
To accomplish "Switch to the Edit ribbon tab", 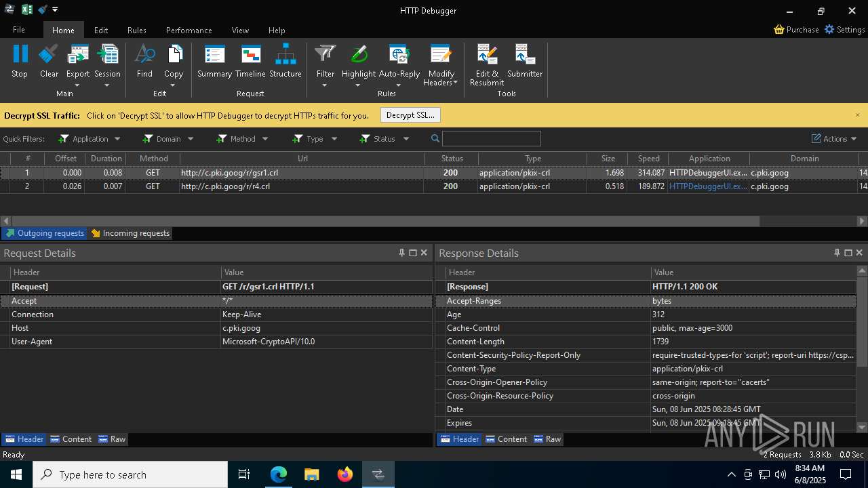I will coord(101,30).
